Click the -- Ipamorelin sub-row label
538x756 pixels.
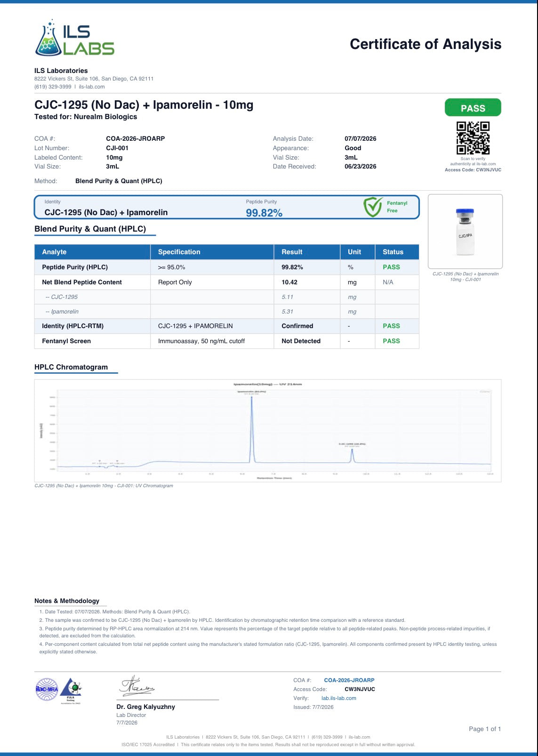click(x=62, y=312)
